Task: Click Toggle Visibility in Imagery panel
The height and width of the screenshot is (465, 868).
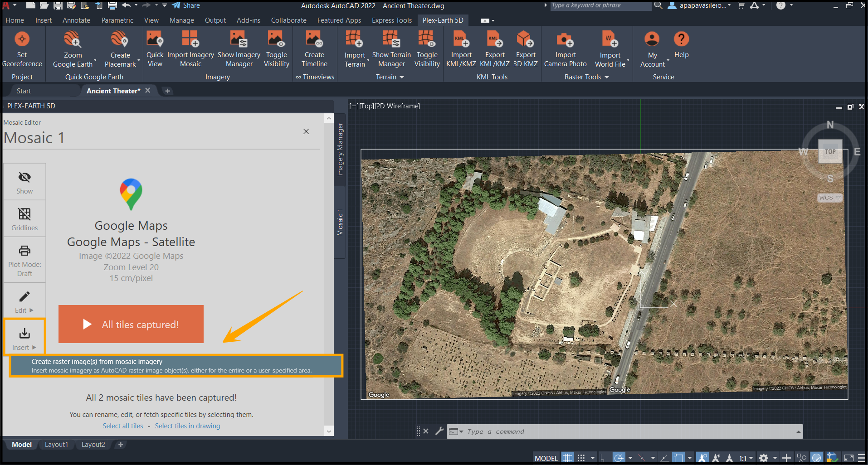Action: [x=277, y=49]
